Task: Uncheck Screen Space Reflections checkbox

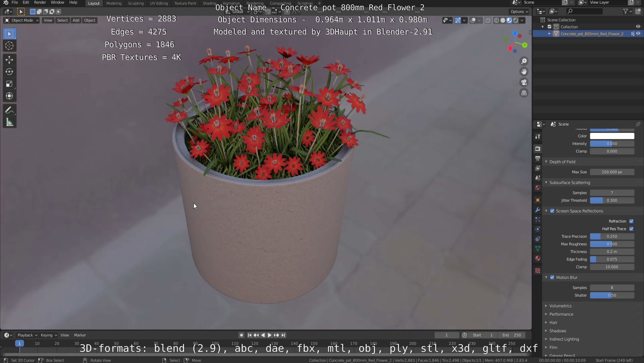Action: point(552,211)
